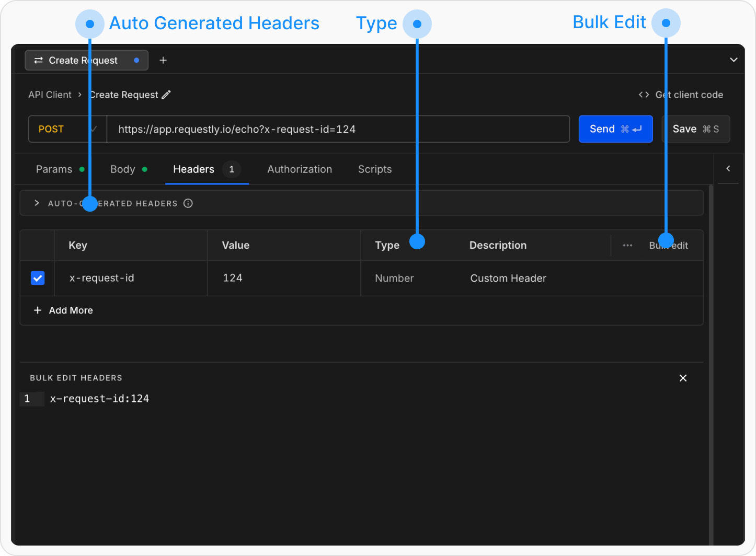The width and height of the screenshot is (756, 556).
Task: Expand the Auto-Generated Headers section
Action: [37, 203]
